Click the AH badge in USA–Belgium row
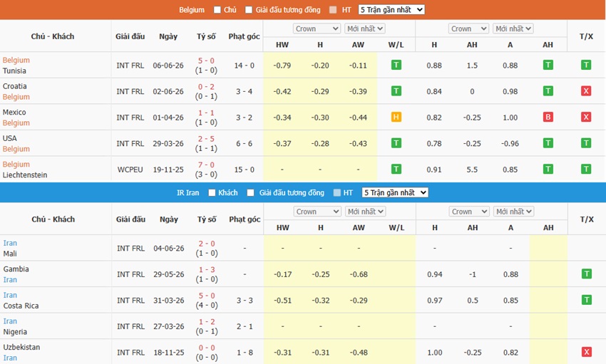This screenshot has height=364, width=606. (x=548, y=143)
